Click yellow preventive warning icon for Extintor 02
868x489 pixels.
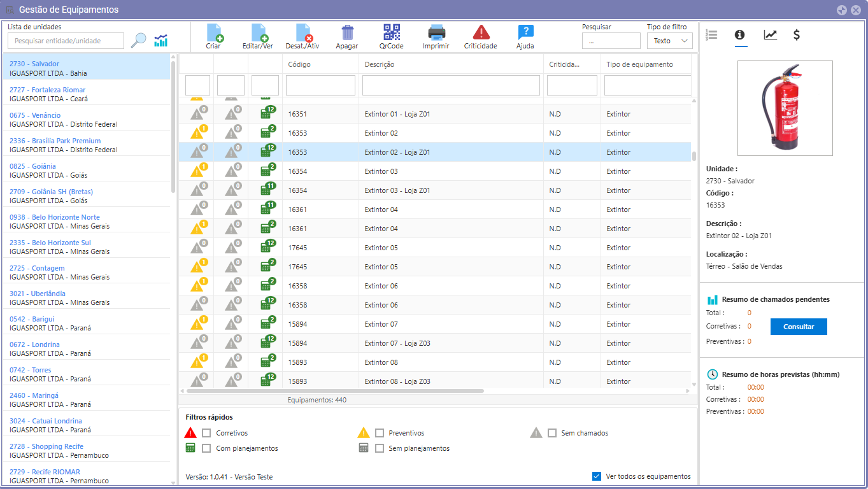(199, 132)
